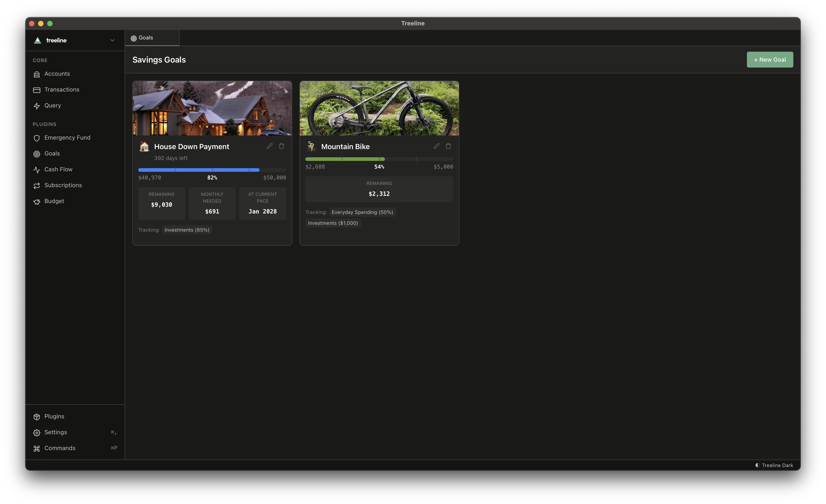Viewport: 826px width, 504px height.
Task: Open the Subscriptions plugin
Action: 63,185
